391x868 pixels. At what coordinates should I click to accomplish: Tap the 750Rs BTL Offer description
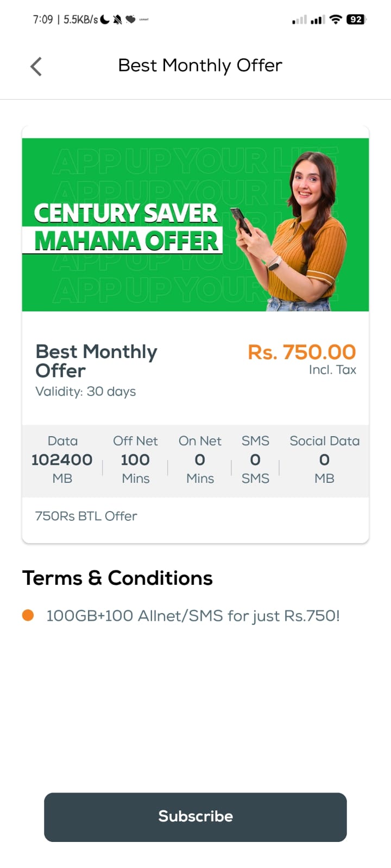(86, 516)
